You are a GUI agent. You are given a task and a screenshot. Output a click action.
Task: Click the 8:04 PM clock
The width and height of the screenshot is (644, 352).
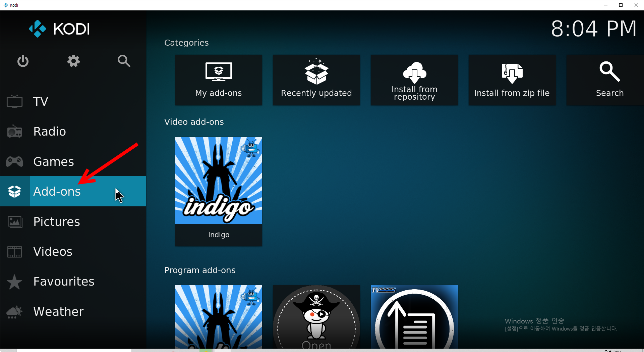click(x=594, y=29)
